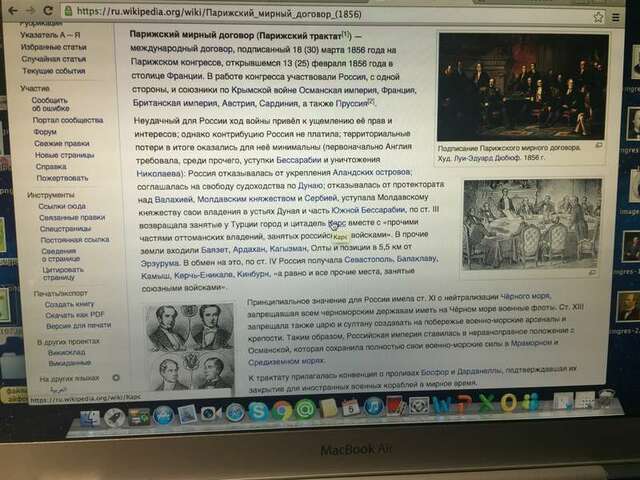The width and height of the screenshot is (640, 480).
Task: Open the green @ messenger dock icon
Action: 305,409
